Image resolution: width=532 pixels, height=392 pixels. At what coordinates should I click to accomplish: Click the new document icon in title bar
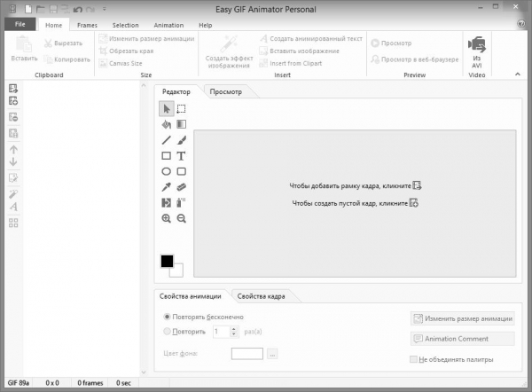click(x=28, y=9)
